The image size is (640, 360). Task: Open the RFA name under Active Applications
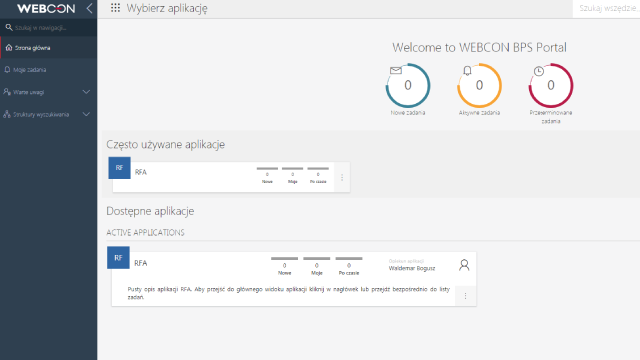point(140,263)
